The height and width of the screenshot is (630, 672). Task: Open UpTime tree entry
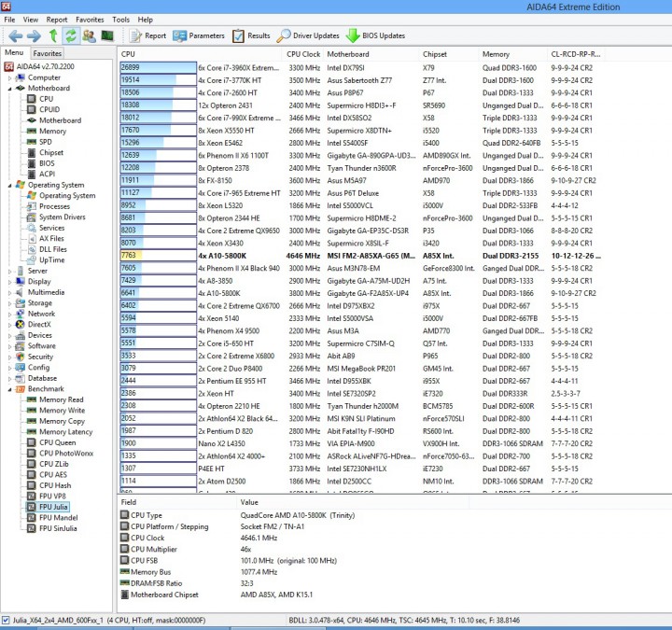[x=46, y=259]
